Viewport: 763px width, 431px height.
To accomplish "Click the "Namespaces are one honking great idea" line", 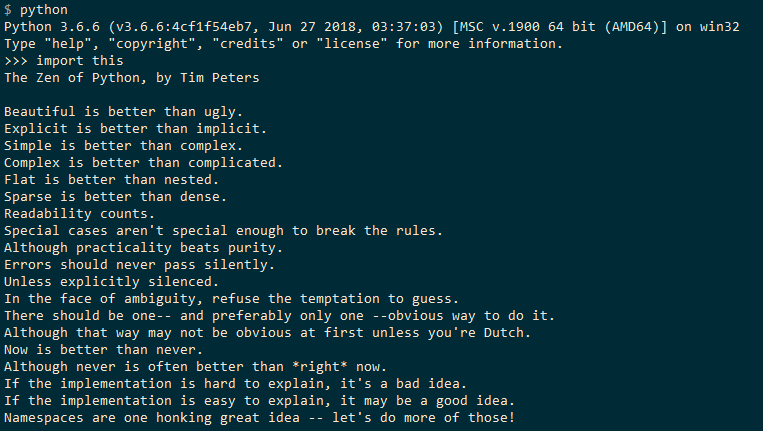I will point(260,417).
